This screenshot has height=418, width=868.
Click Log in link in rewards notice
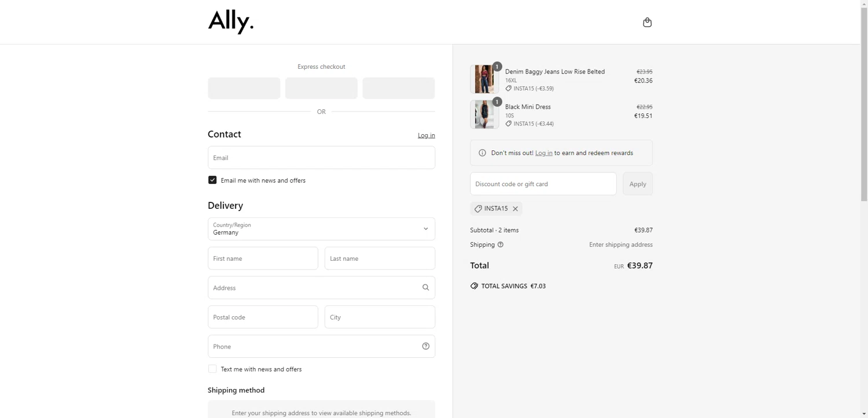tap(543, 153)
